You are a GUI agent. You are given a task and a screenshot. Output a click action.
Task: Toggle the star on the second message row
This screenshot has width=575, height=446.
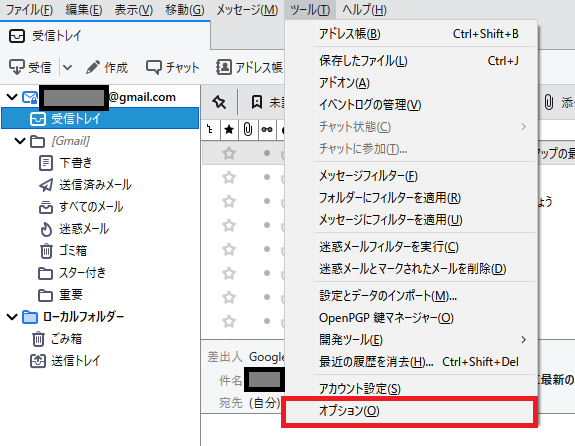click(x=229, y=178)
